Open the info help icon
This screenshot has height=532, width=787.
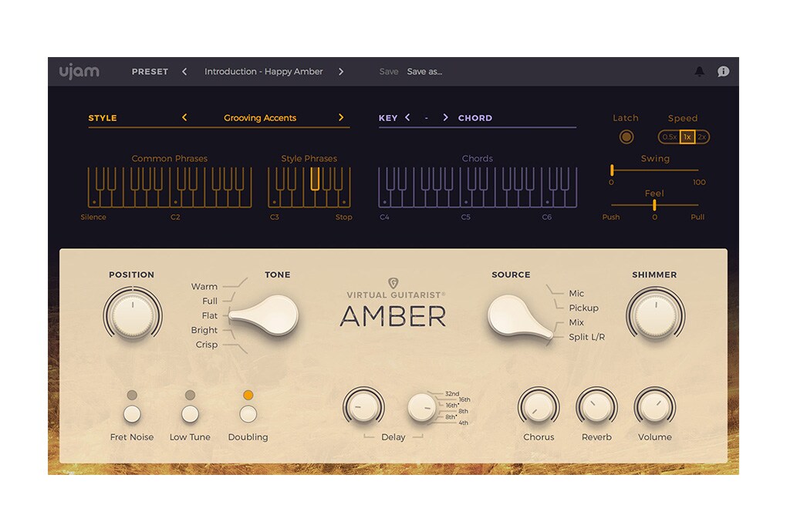click(x=723, y=72)
